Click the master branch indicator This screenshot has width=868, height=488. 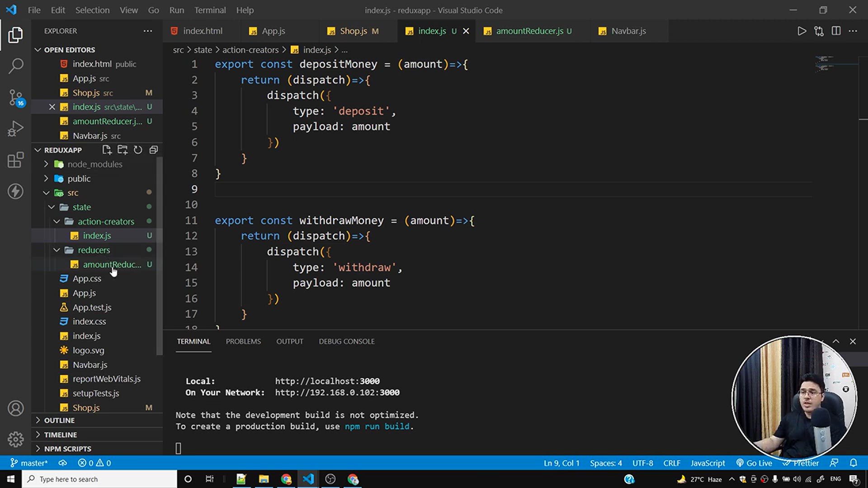click(29, 463)
